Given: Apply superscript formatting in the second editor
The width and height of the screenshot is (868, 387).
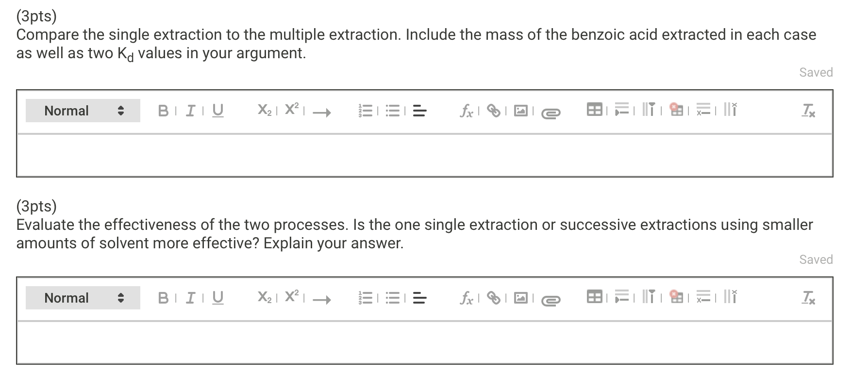Looking at the screenshot, I should (x=291, y=297).
